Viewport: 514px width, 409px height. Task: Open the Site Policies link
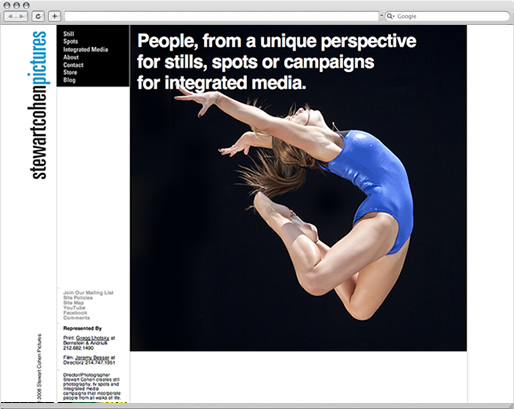pyautogui.click(x=78, y=298)
